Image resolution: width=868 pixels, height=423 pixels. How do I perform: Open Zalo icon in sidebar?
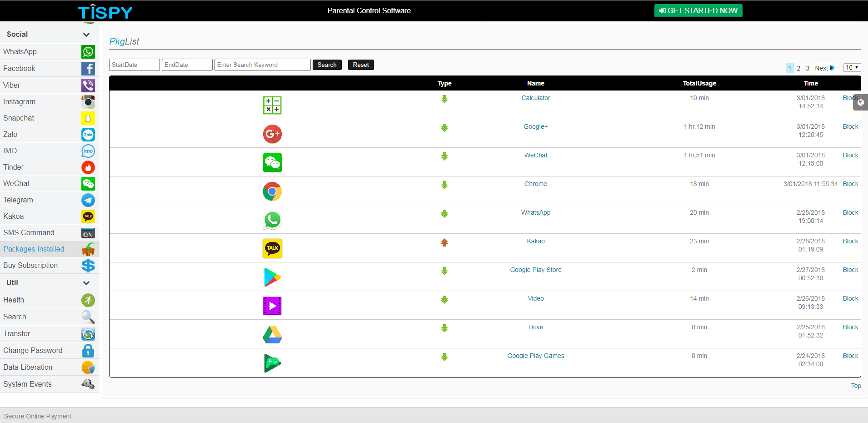click(x=88, y=135)
